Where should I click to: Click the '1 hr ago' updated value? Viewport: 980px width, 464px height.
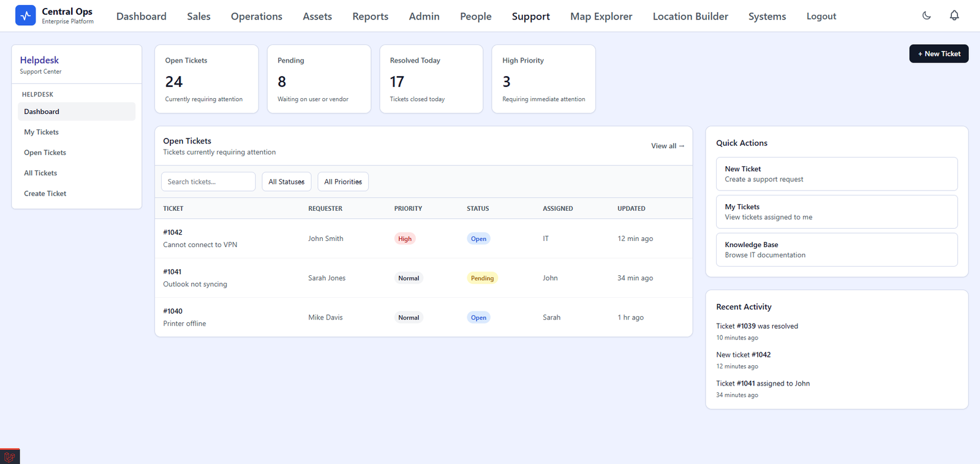631,318
